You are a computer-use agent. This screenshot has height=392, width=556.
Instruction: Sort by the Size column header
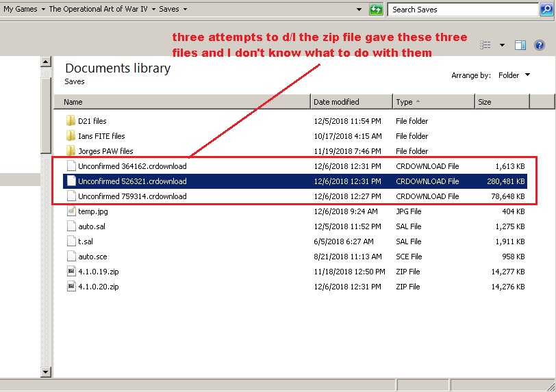(x=502, y=102)
